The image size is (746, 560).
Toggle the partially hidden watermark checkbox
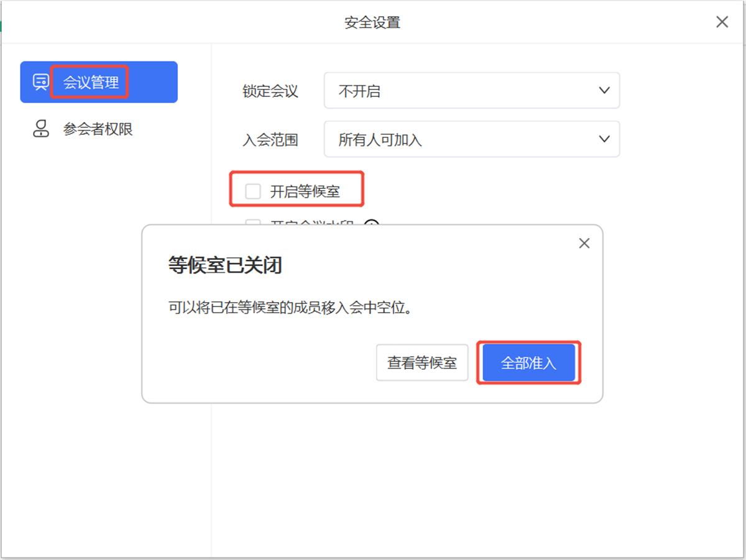point(253,224)
